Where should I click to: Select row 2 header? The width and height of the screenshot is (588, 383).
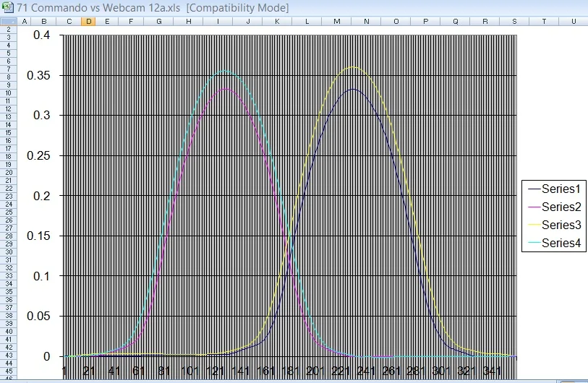point(8,29)
